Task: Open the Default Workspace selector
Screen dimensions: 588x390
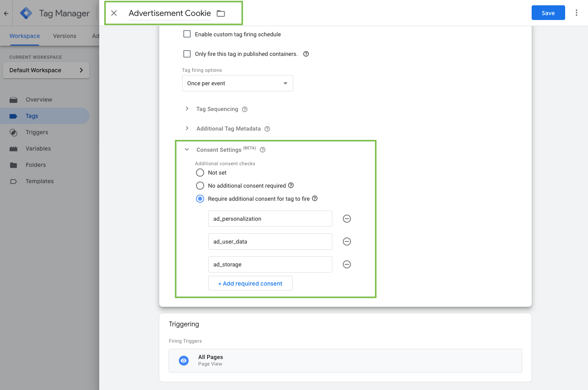Action: pos(46,70)
